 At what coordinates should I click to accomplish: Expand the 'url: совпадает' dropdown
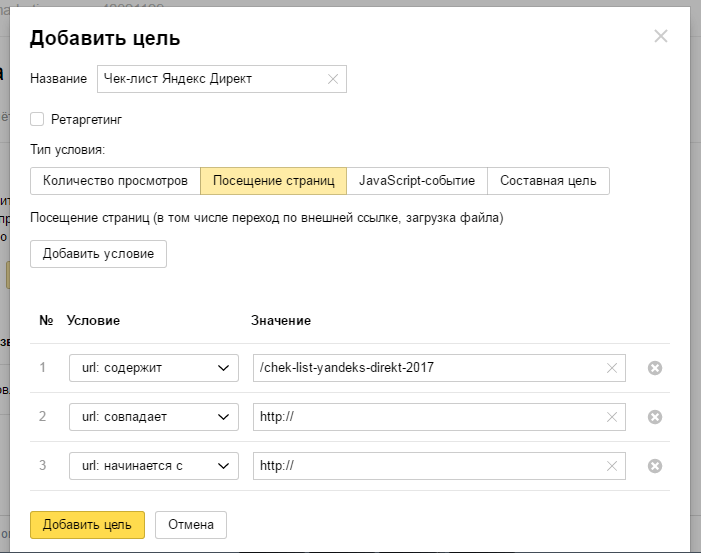point(153,417)
